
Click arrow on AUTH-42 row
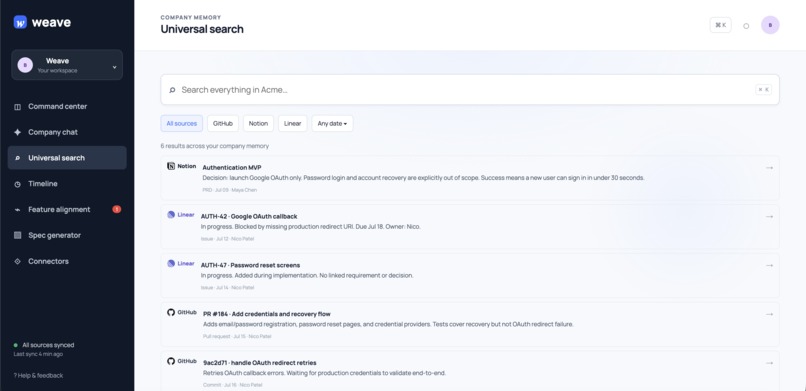(x=769, y=216)
